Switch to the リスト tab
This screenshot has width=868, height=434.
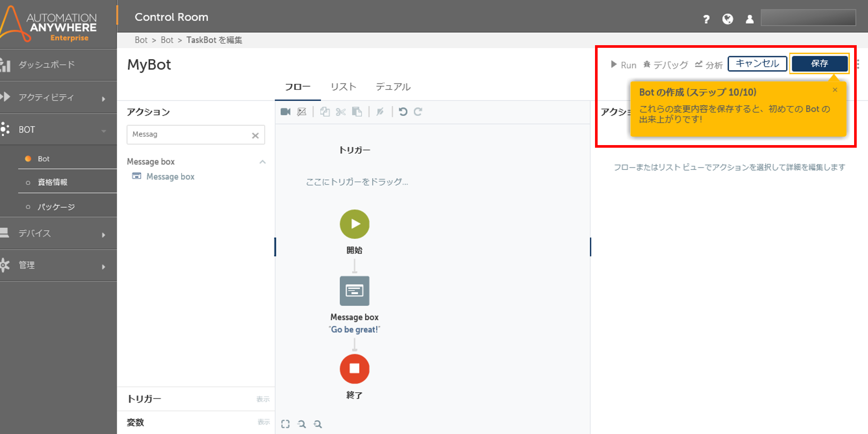coord(343,87)
